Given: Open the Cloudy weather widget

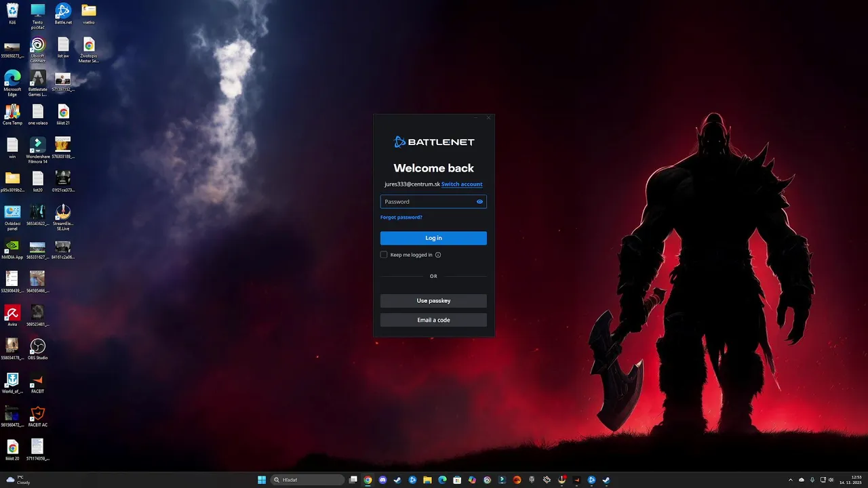Looking at the screenshot, I should point(18,480).
